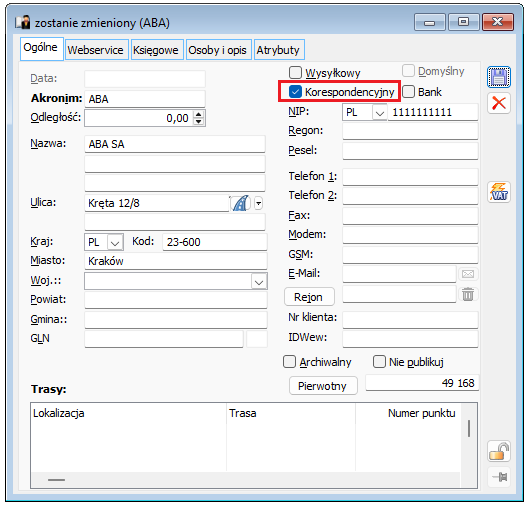
Task: Uncheck the Korespondencyjny checkbox
Action: coord(295,92)
